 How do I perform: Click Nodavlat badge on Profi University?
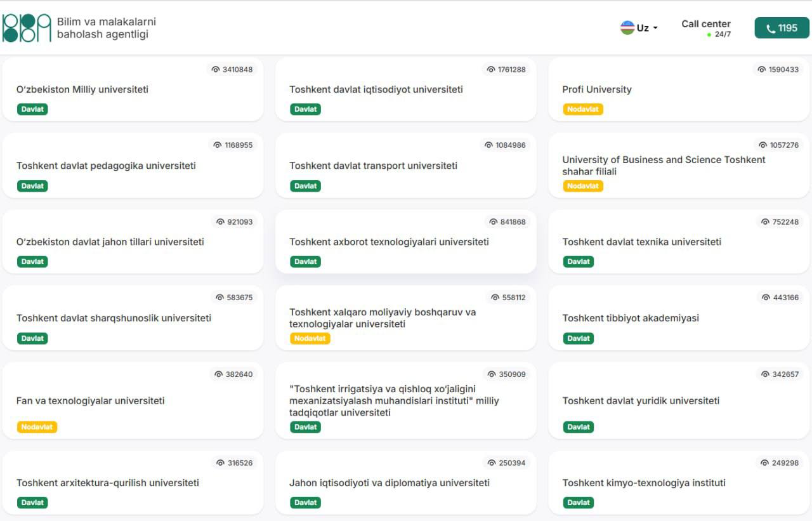pos(583,109)
